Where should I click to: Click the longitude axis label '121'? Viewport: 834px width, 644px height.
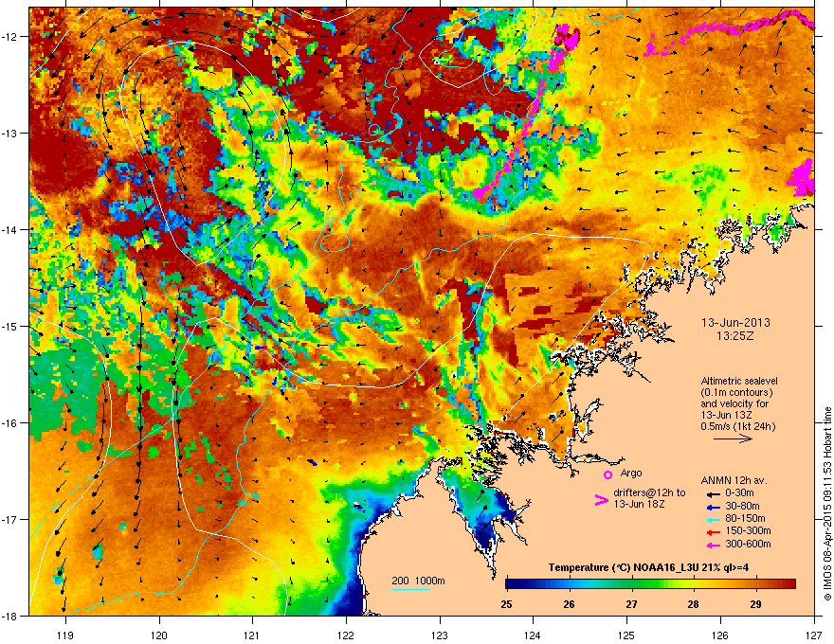252,635
